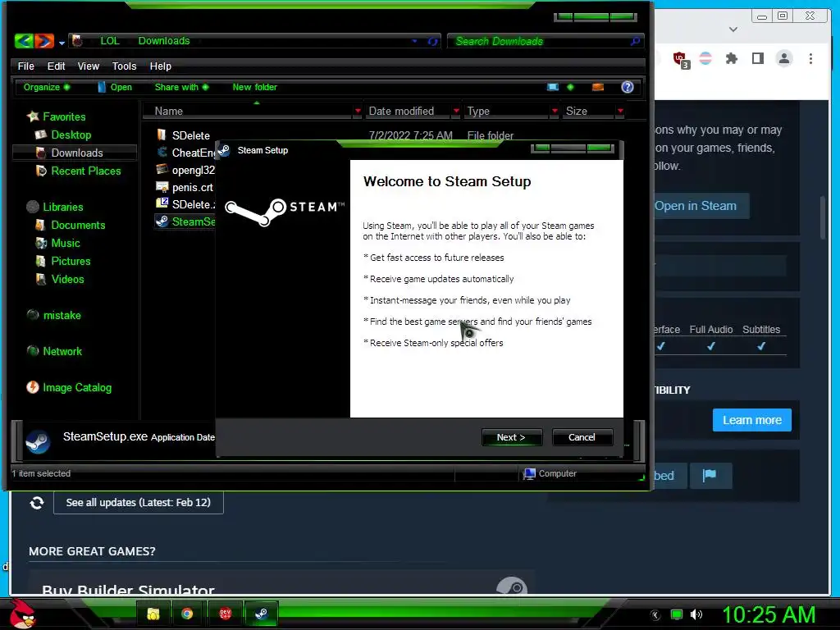Image resolution: width=840 pixels, height=630 pixels.
Task: Click the 10:25 AM taskbar clock
Action: 768,614
